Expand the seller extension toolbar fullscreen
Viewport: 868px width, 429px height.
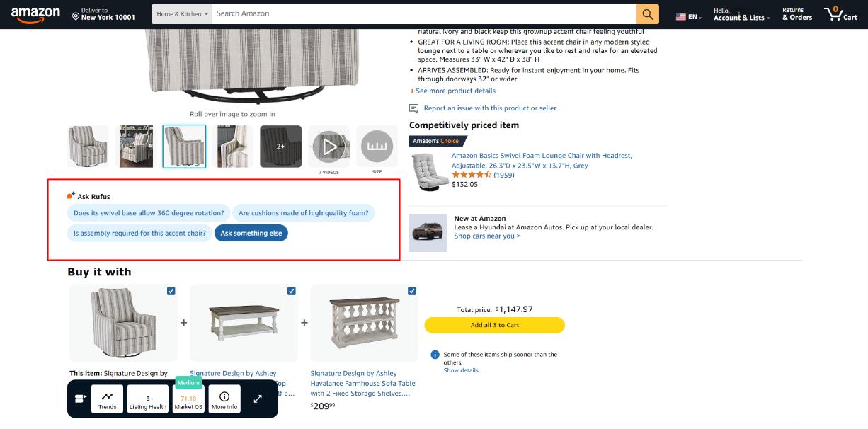pos(256,399)
